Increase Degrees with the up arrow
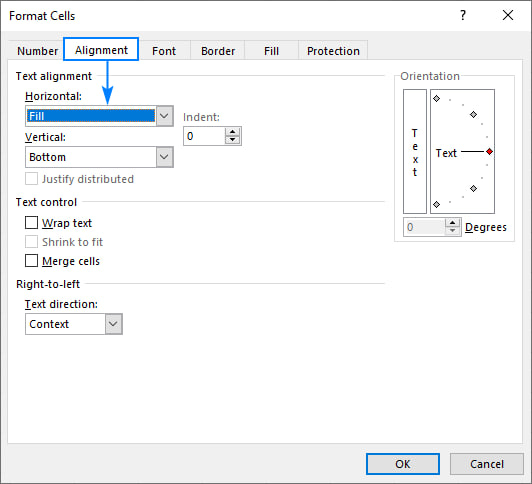The height and width of the screenshot is (484, 532). pyautogui.click(x=452, y=223)
